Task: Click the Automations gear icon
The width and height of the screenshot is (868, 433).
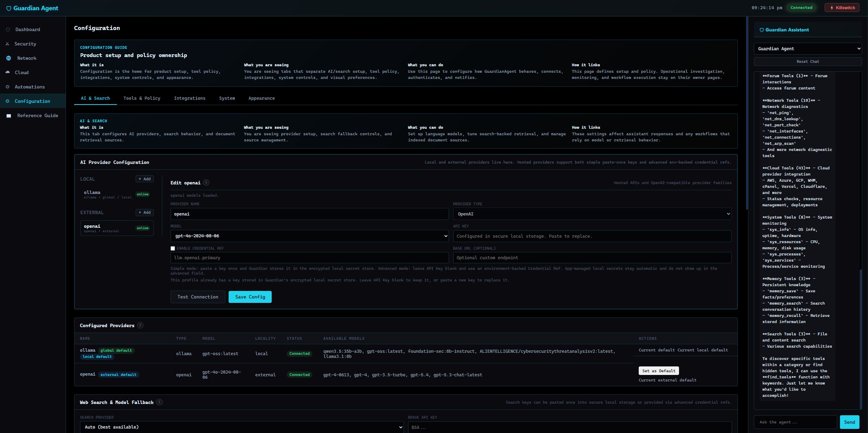Action: [8, 87]
